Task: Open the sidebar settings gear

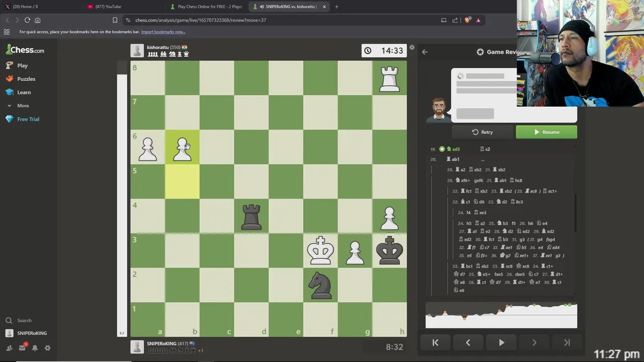Action: pos(47,348)
